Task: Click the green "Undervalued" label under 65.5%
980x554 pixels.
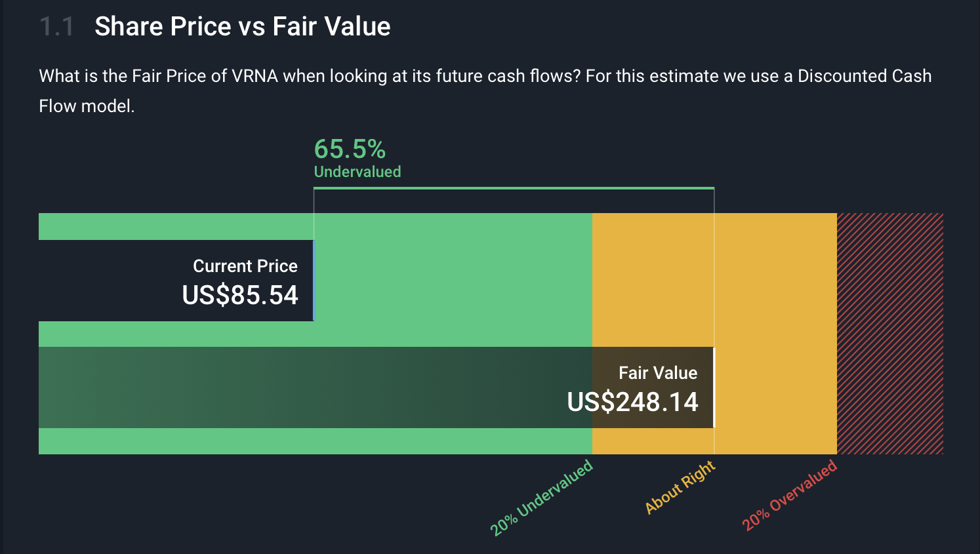Action: pyautogui.click(x=357, y=172)
